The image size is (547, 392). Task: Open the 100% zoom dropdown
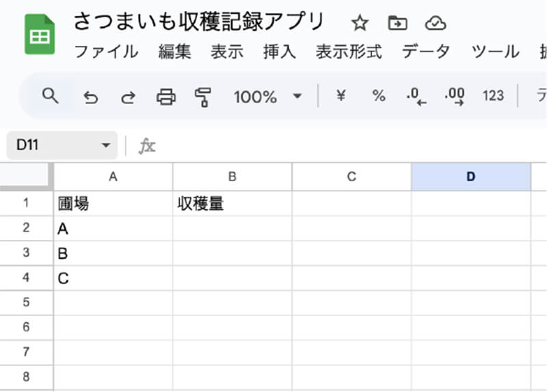[x=267, y=96]
